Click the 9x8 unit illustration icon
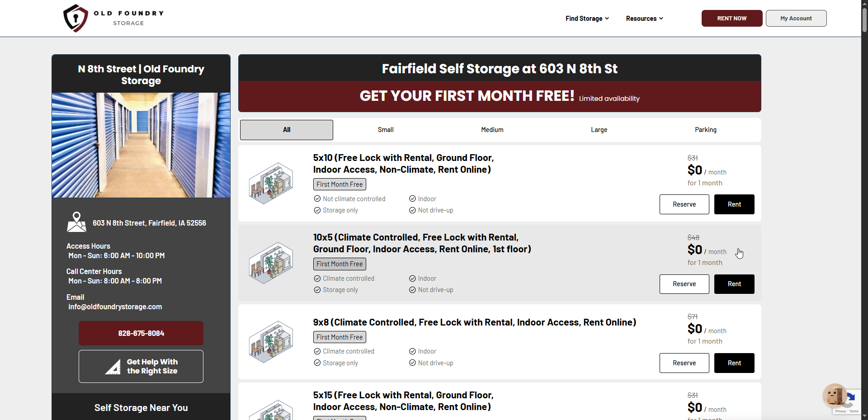 pyautogui.click(x=271, y=342)
